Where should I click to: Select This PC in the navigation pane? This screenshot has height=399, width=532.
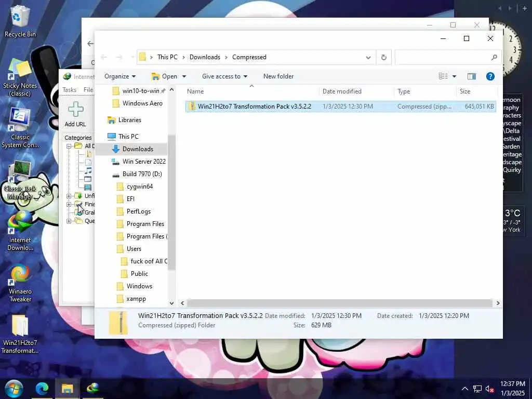point(123,137)
